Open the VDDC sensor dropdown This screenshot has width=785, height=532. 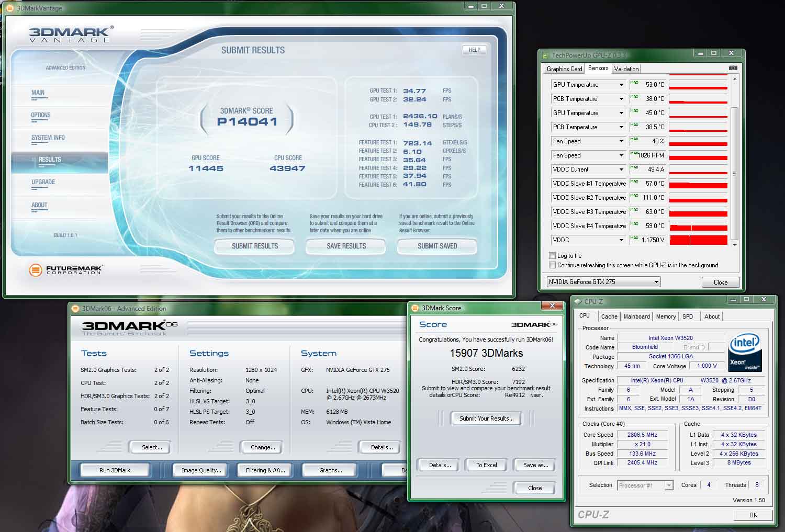pos(621,240)
